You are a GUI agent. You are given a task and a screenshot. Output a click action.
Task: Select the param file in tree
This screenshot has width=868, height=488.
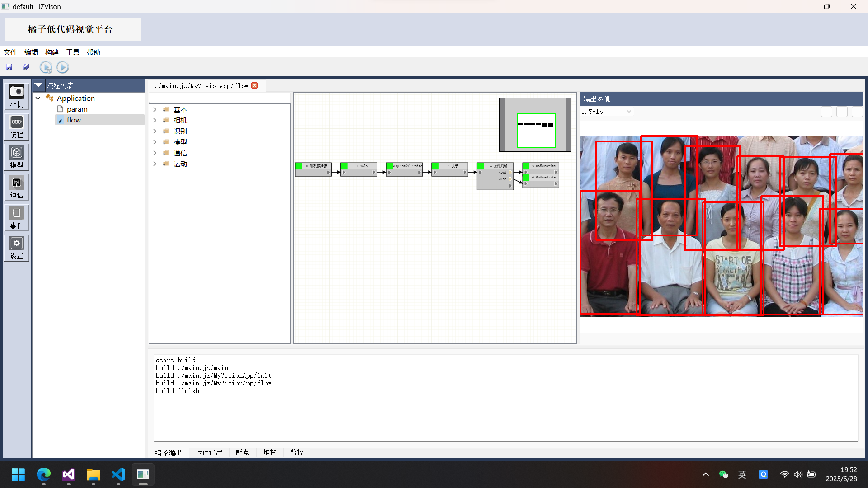pyautogui.click(x=77, y=109)
